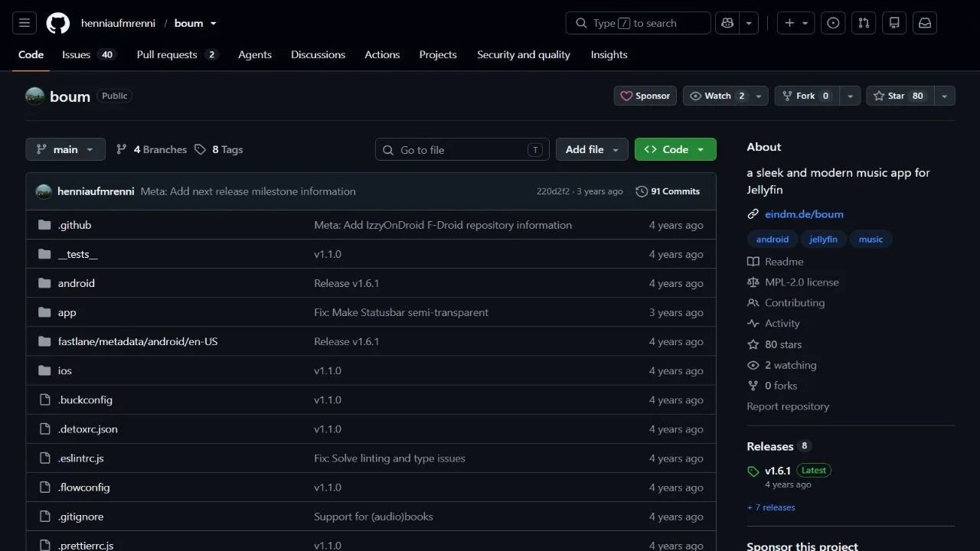980x551 pixels.
Task: Go to the GitHub homepage logo
Action: pos(58,23)
